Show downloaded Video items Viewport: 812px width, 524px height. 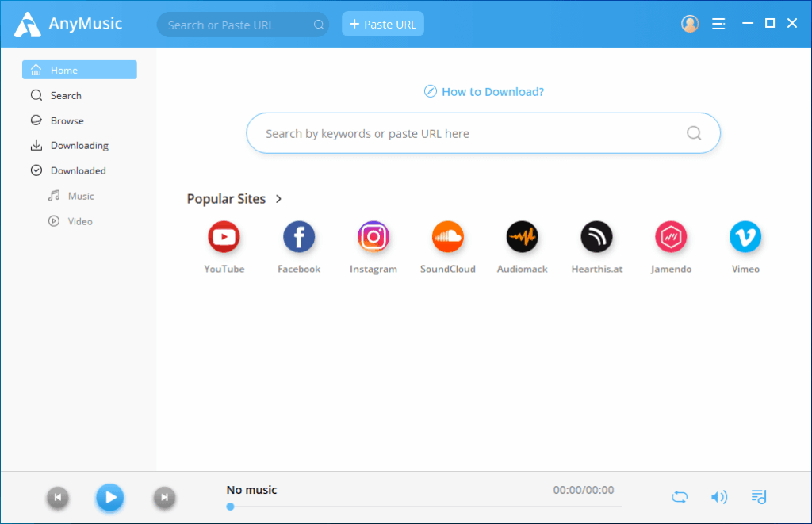79,221
